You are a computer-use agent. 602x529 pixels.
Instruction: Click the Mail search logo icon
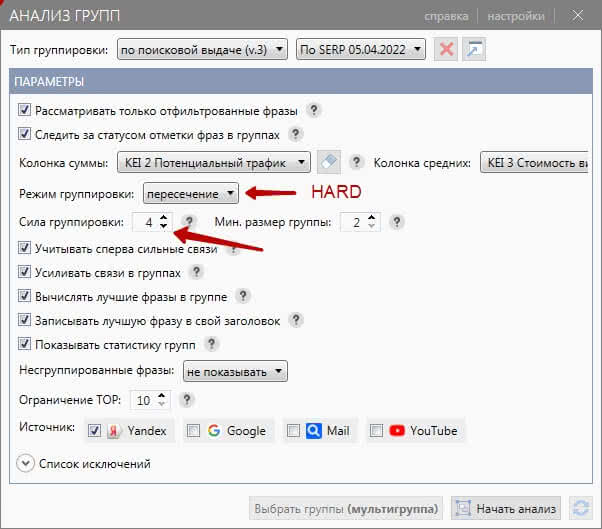[314, 430]
